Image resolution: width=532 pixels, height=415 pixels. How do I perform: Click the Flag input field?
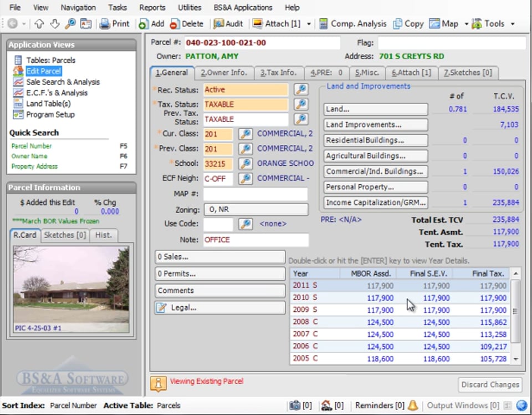[x=452, y=43]
